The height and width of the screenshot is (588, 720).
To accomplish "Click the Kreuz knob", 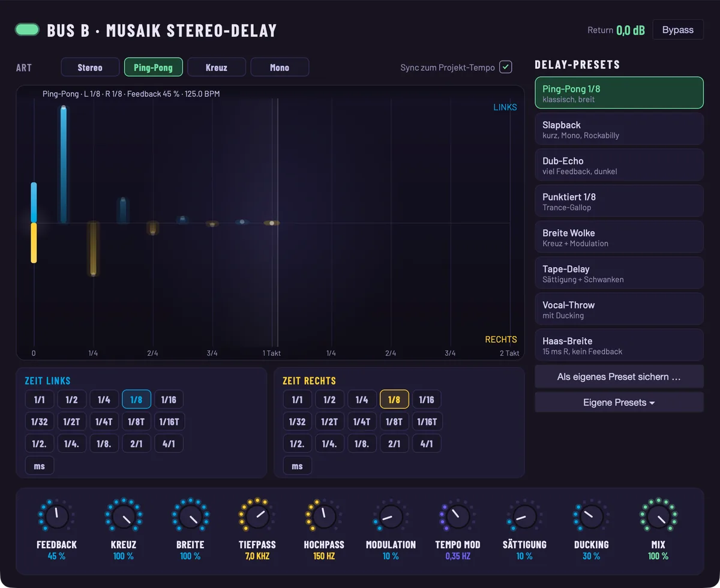I will pos(124,515).
